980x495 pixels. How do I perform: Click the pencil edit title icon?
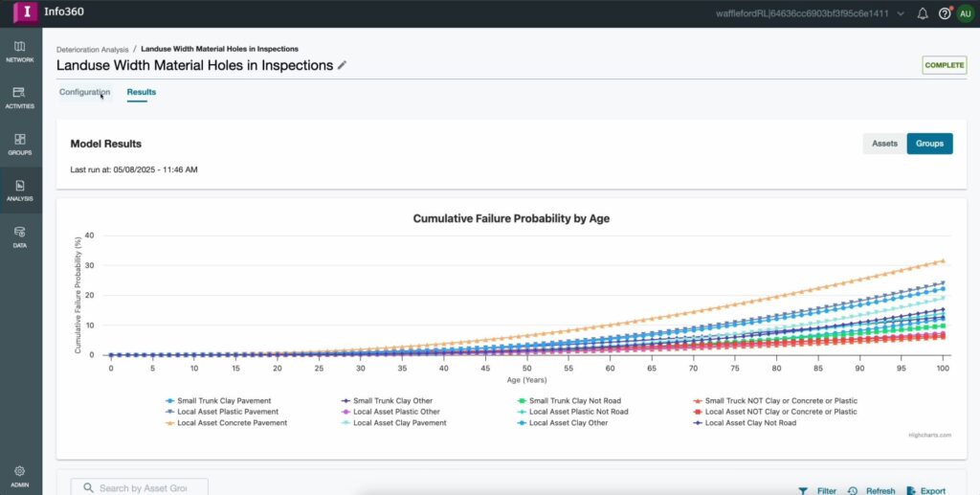[x=343, y=65]
